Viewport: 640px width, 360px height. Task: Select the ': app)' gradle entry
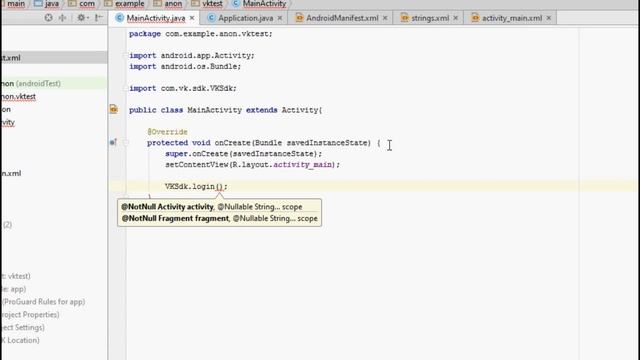coord(13,289)
